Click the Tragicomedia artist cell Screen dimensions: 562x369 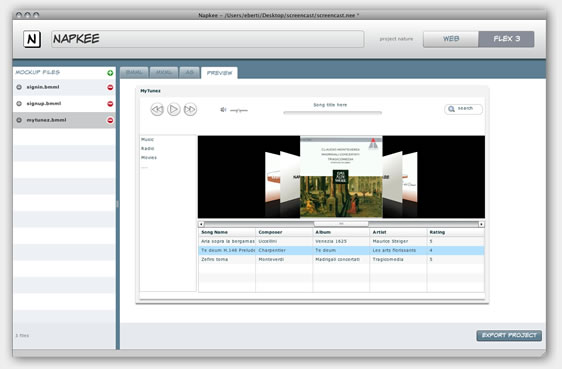pyautogui.click(x=398, y=259)
